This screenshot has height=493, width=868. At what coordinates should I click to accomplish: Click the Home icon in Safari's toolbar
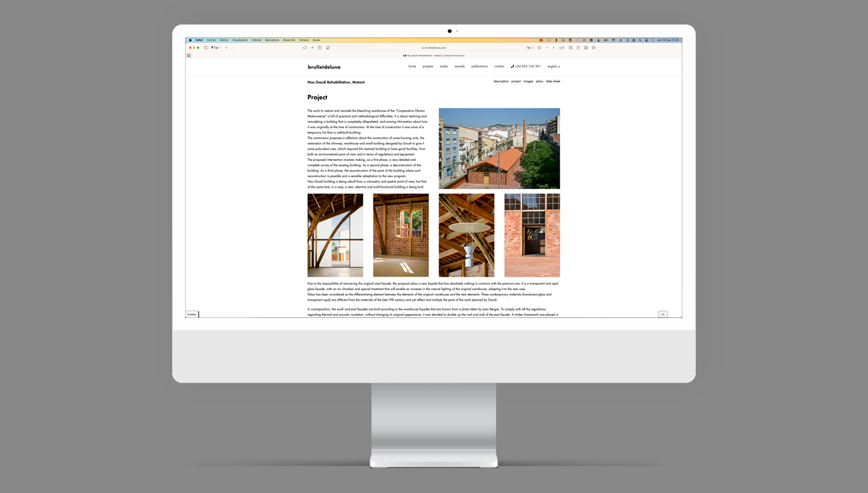328,47
